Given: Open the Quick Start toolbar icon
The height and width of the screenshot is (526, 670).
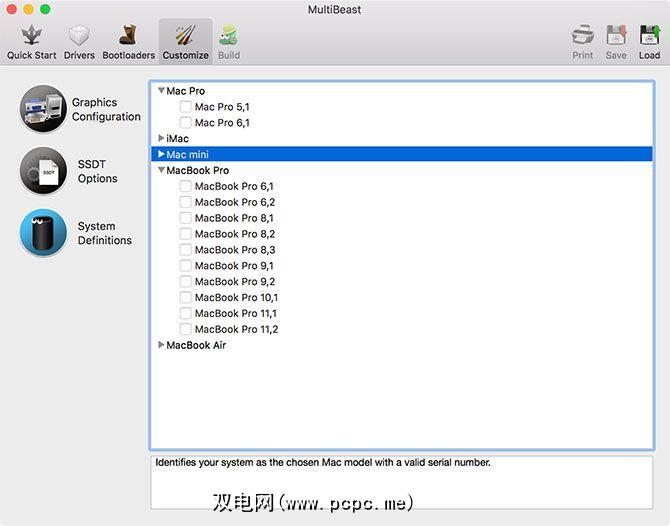Looking at the screenshot, I should click(x=31, y=37).
